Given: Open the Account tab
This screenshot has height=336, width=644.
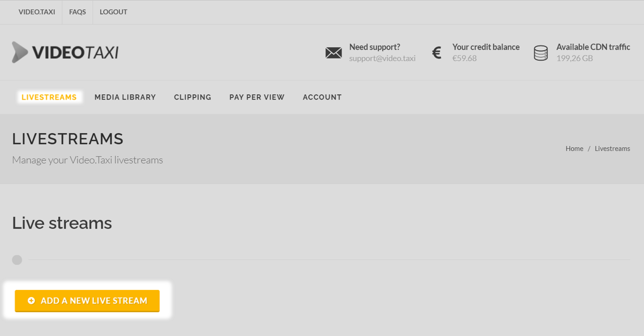Looking at the screenshot, I should coord(322,97).
